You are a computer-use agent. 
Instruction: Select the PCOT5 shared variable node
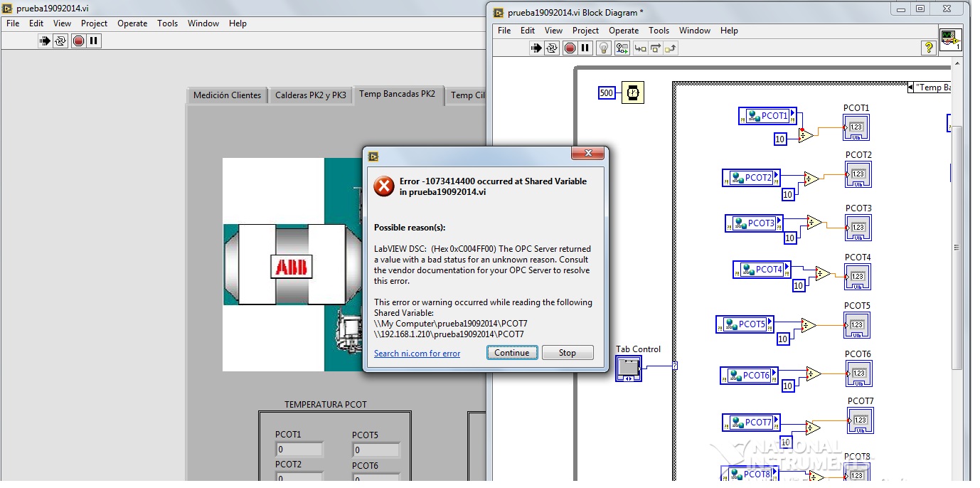[x=745, y=324]
